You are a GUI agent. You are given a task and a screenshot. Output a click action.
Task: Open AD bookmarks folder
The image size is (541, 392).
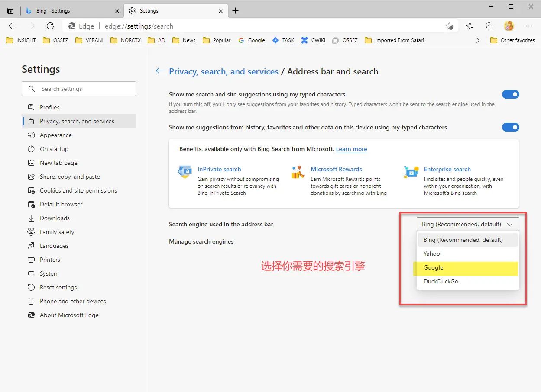156,40
